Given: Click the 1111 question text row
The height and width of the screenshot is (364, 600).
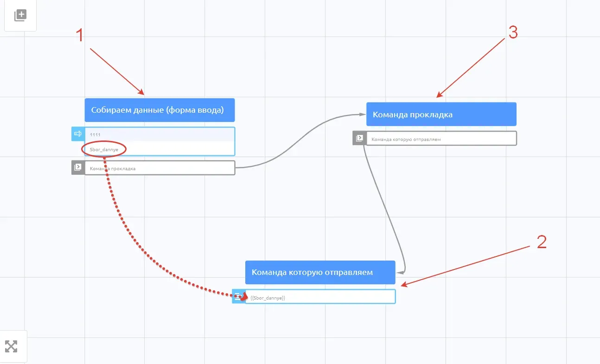Looking at the screenshot, I should click(x=160, y=134).
